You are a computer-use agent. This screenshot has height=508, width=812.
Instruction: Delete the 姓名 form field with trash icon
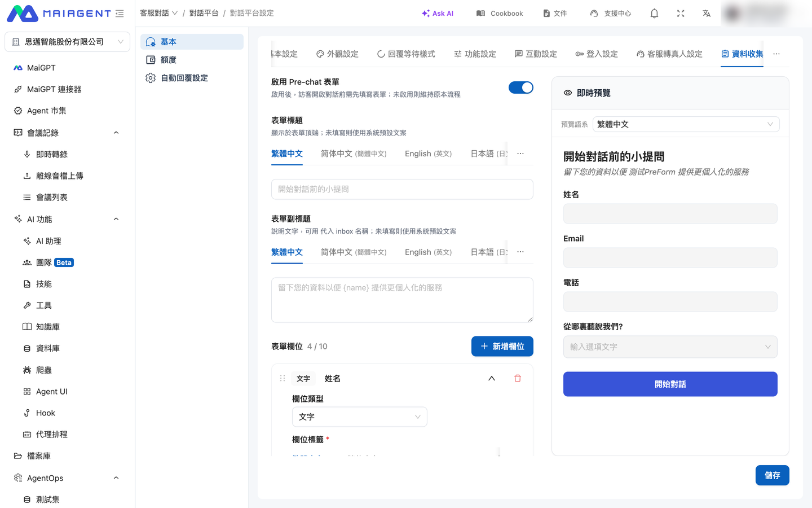pyautogui.click(x=518, y=378)
